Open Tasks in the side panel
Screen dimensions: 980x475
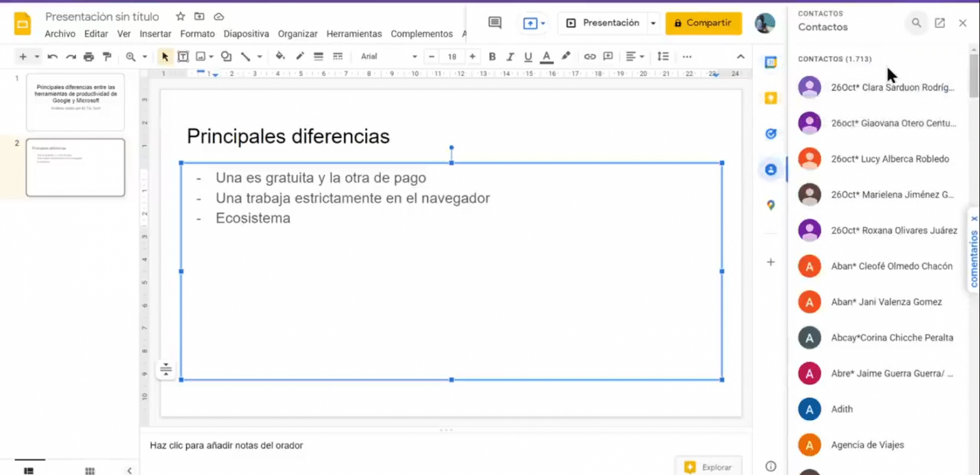(x=771, y=133)
